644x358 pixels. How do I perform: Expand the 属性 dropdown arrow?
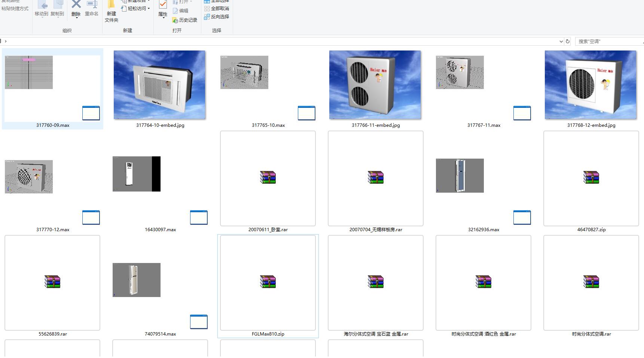[163, 18]
